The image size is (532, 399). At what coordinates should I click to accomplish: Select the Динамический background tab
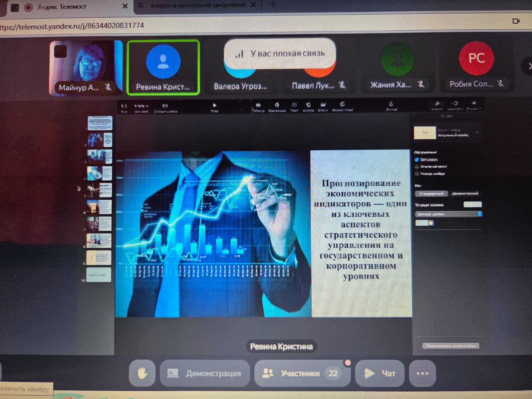[x=465, y=194]
